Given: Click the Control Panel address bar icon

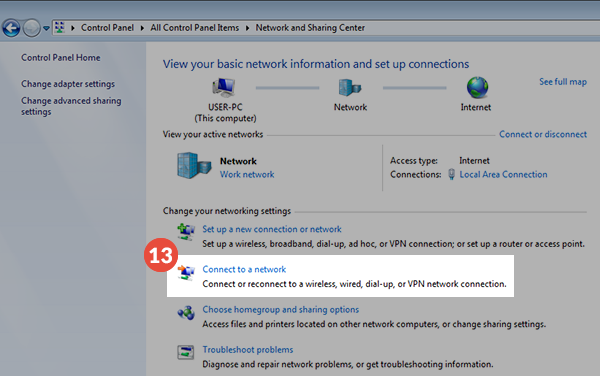Looking at the screenshot, I should [60, 28].
